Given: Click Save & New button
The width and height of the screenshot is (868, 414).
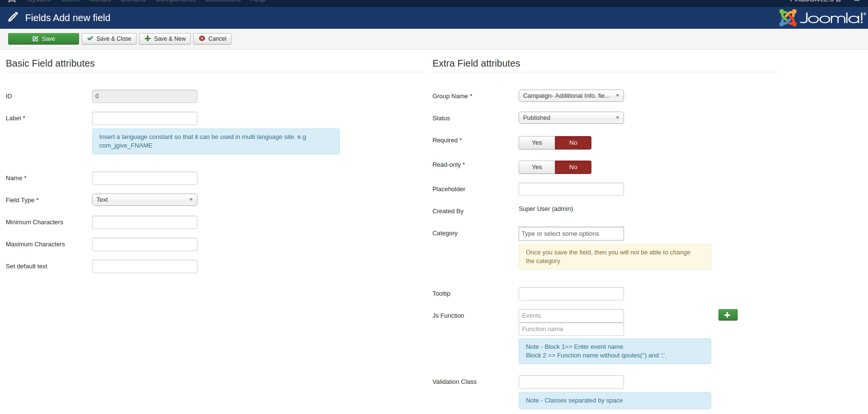Looking at the screenshot, I should pyautogui.click(x=165, y=39).
